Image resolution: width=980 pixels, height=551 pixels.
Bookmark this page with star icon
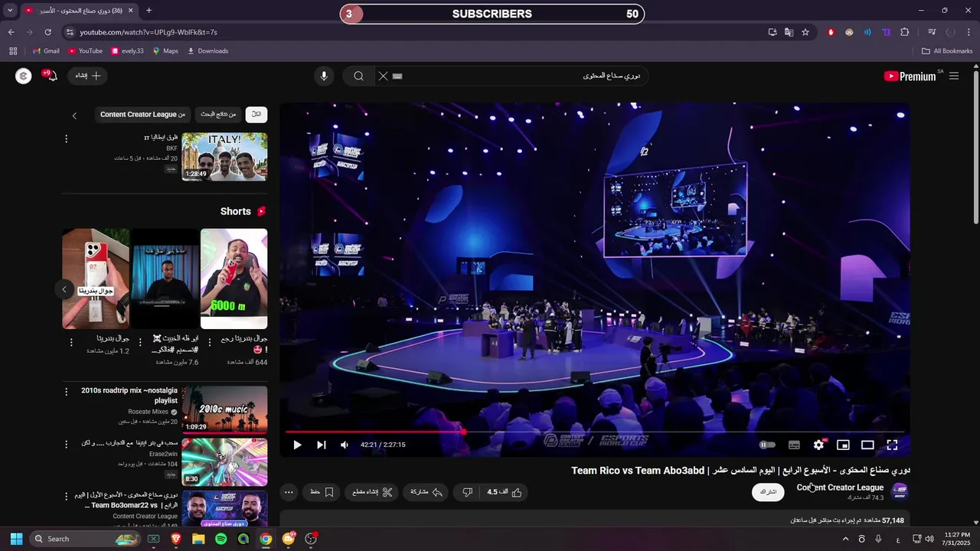point(805,32)
